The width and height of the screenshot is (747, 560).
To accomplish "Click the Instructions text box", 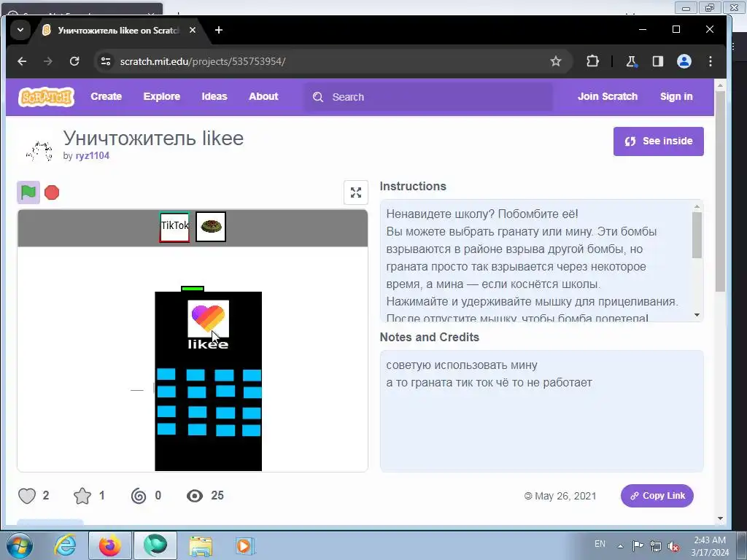I will [x=542, y=261].
